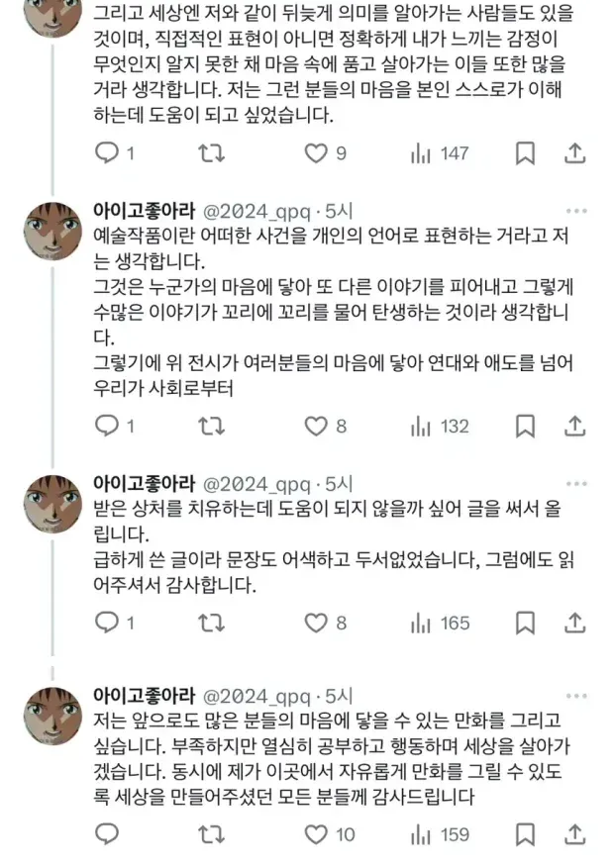Share the tweet with 165 views

575,623
